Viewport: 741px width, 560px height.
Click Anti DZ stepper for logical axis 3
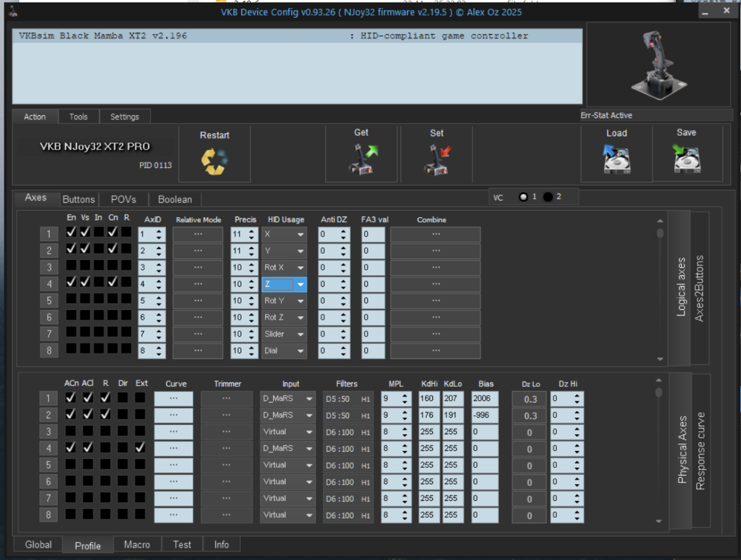coord(343,268)
